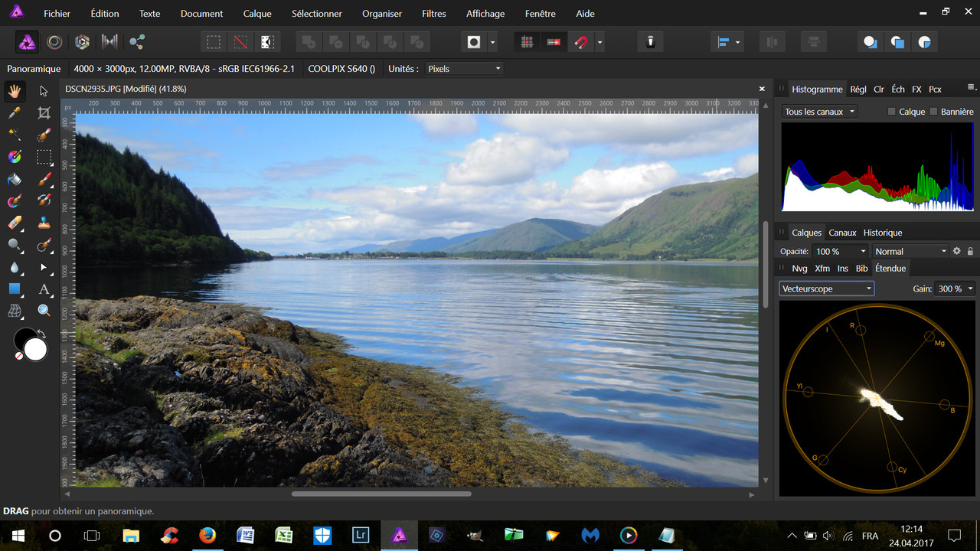Select the Paint Brush tool
The width and height of the screenshot is (980, 551).
(44, 180)
